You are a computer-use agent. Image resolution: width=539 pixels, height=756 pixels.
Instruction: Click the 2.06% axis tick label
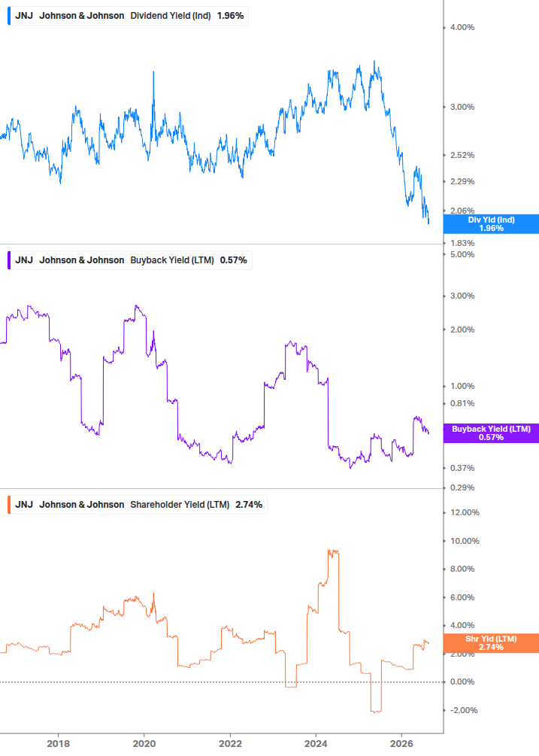[462, 211]
